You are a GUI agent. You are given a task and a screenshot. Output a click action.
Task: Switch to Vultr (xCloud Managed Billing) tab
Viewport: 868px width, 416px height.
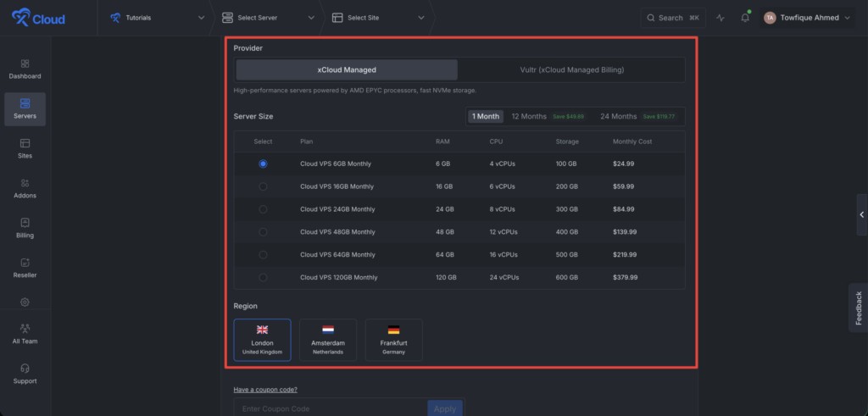tap(572, 69)
